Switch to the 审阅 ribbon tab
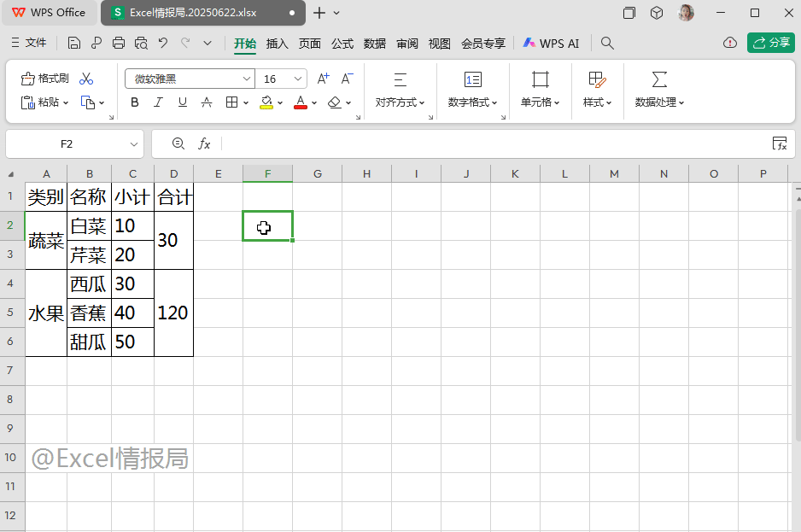The image size is (801, 532). coord(407,44)
